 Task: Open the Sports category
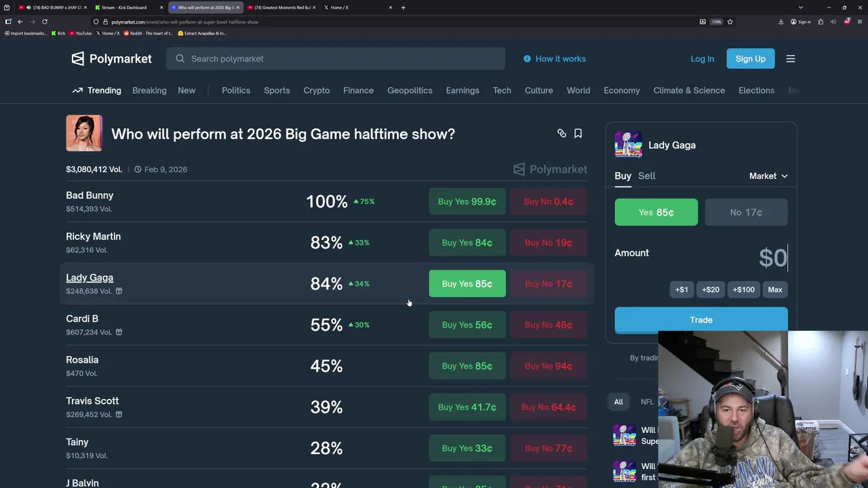[x=277, y=90]
